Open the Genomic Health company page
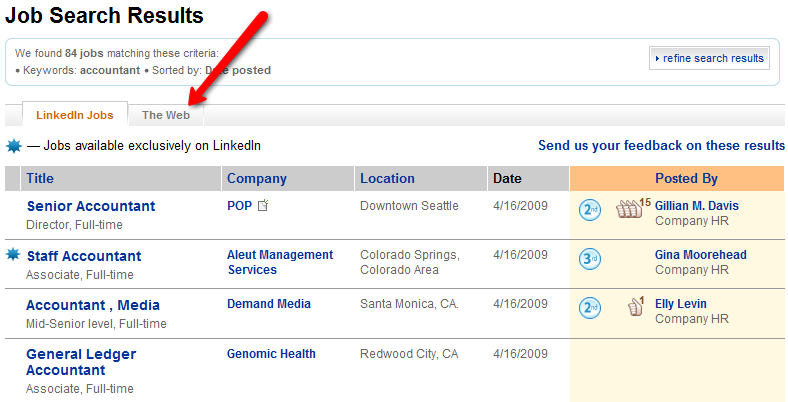Viewport: 788px width, 402px height. click(x=271, y=354)
